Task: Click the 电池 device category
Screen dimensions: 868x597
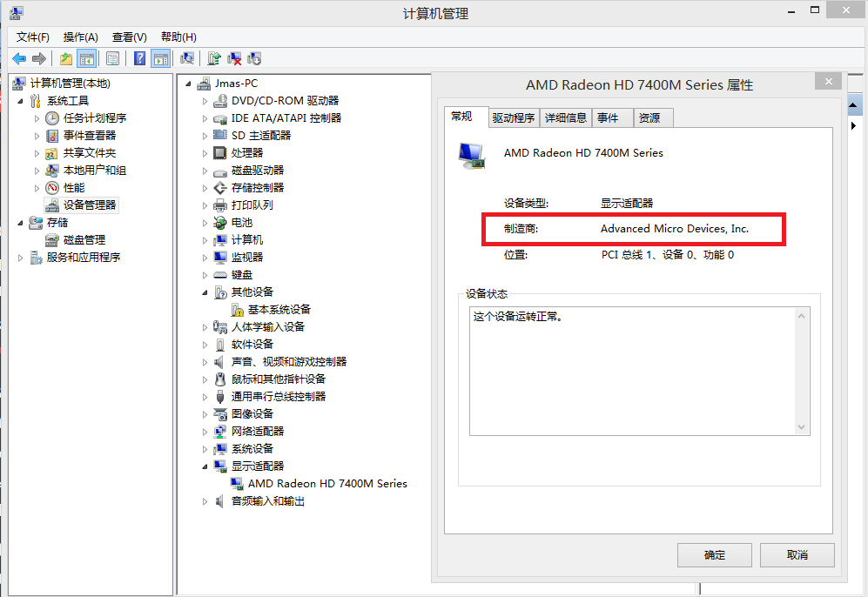Action: (241, 223)
